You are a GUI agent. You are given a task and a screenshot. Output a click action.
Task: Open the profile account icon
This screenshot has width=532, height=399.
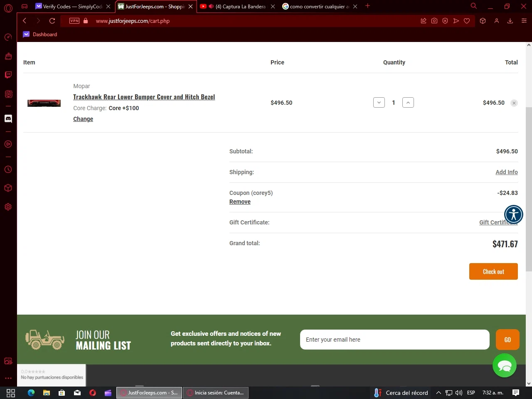point(496,21)
